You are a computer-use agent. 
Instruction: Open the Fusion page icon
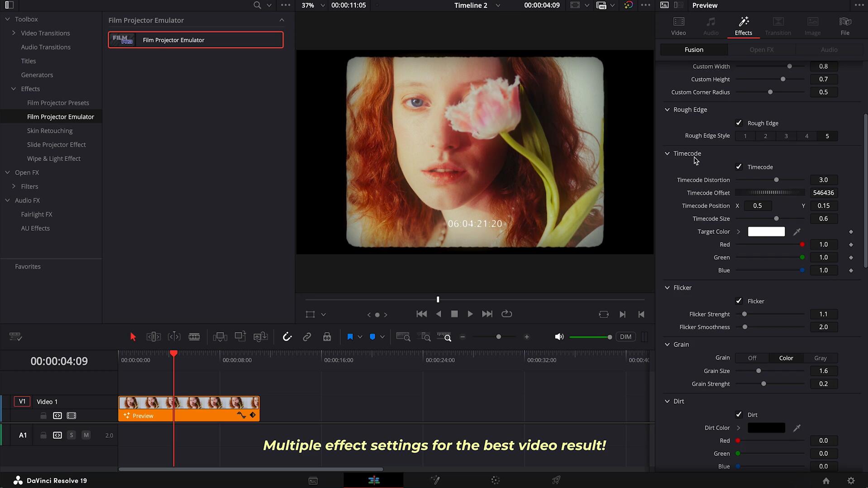coord(435,480)
